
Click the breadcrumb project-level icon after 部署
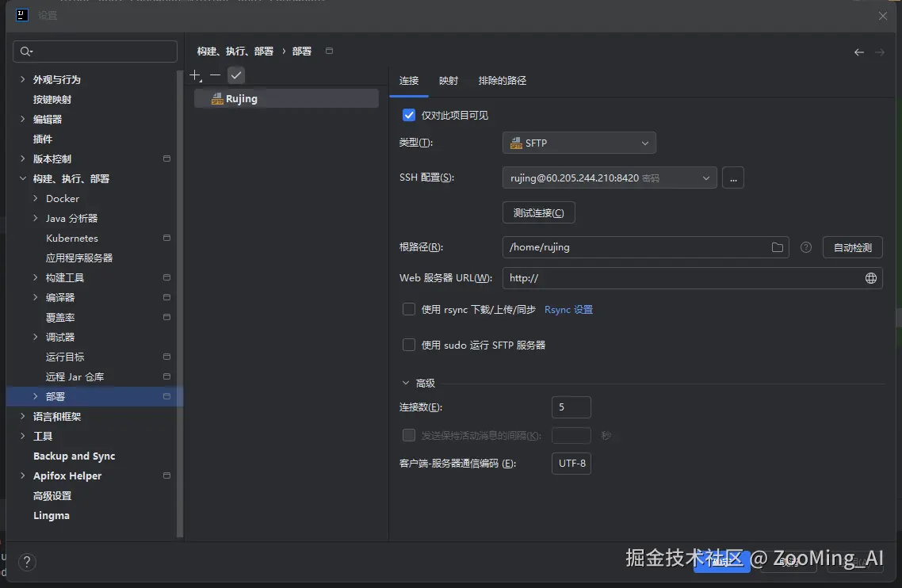click(x=329, y=52)
